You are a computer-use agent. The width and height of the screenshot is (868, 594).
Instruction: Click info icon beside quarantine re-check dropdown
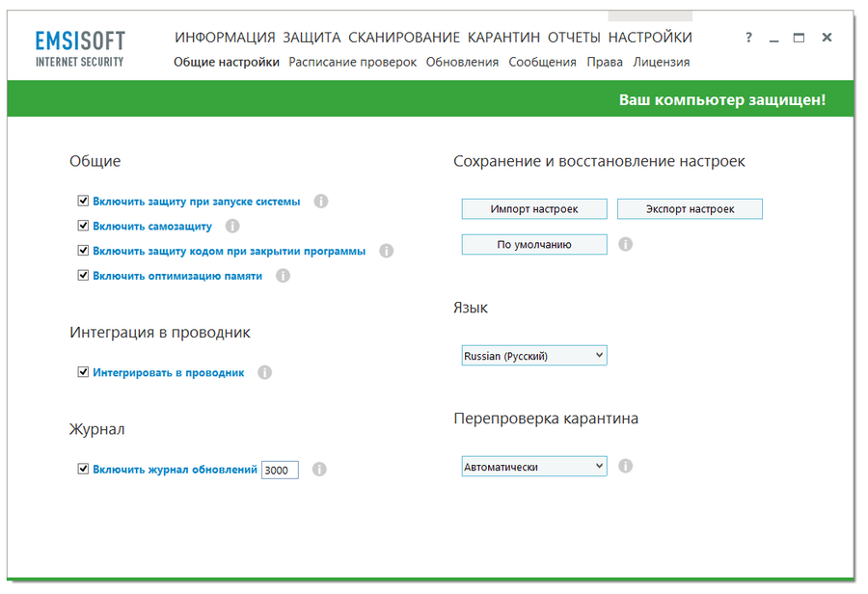(x=626, y=465)
